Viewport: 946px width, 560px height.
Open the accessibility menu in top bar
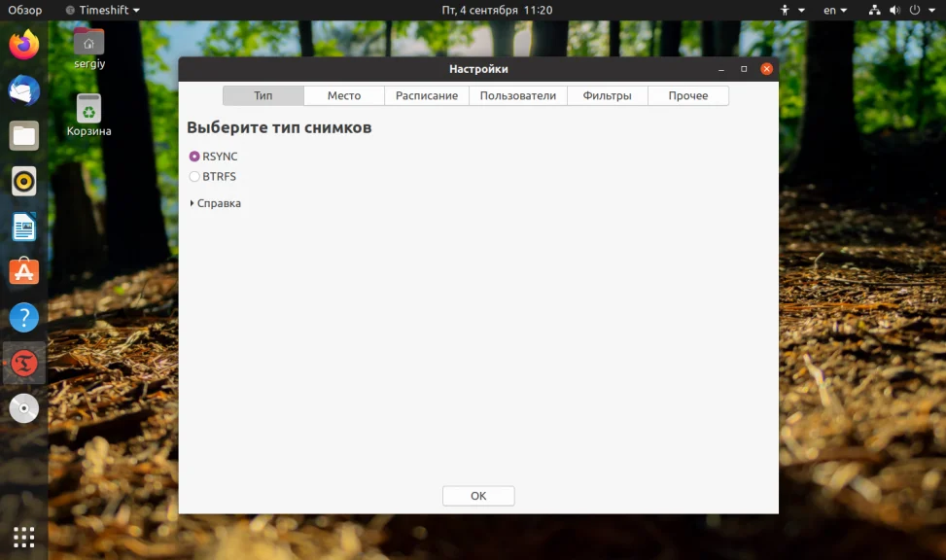792,11
